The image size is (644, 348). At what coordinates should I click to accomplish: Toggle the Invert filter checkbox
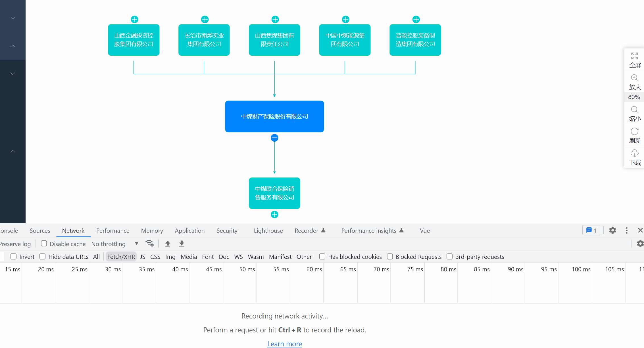(14, 257)
